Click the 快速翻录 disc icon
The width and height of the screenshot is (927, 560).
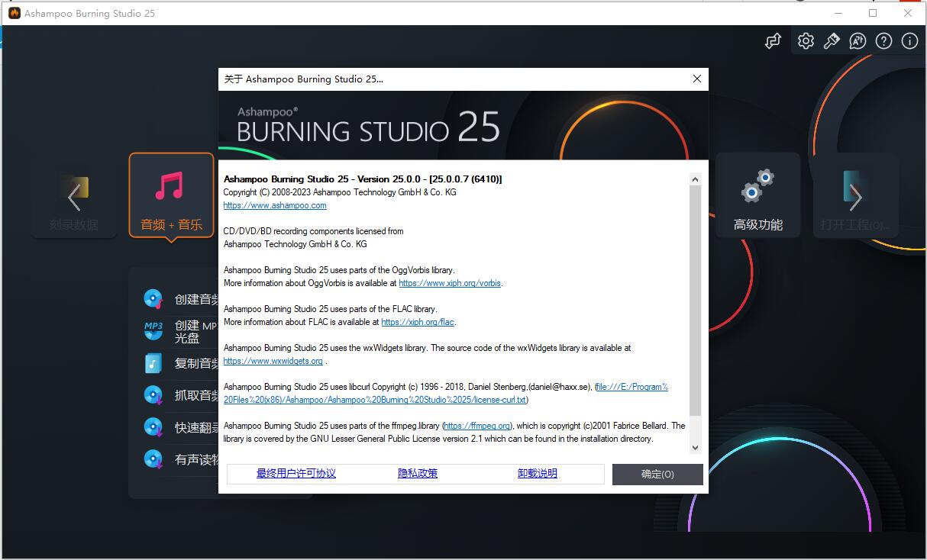[x=153, y=427]
